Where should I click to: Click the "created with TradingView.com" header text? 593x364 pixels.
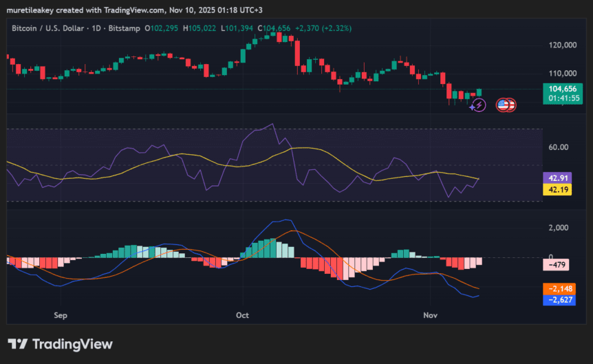(111, 10)
